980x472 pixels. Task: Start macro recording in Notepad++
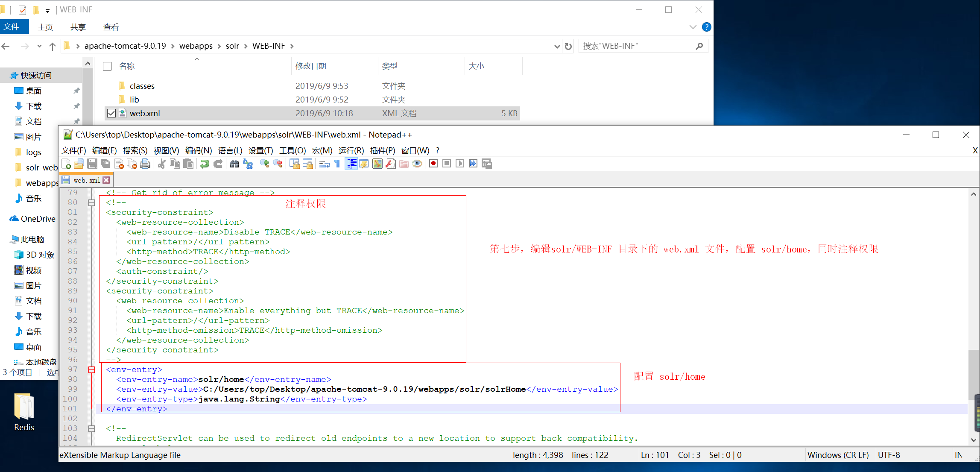tap(433, 164)
